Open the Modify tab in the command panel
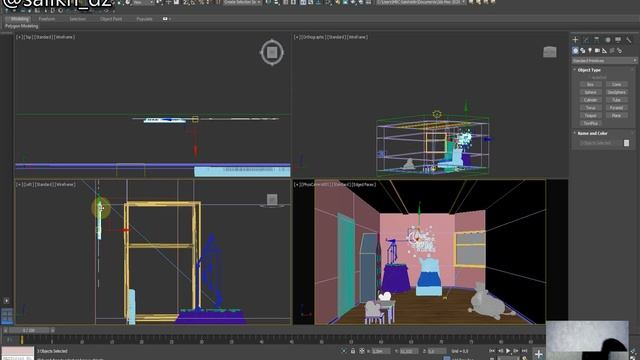Screen dimensions: 640x360 pos(586,40)
